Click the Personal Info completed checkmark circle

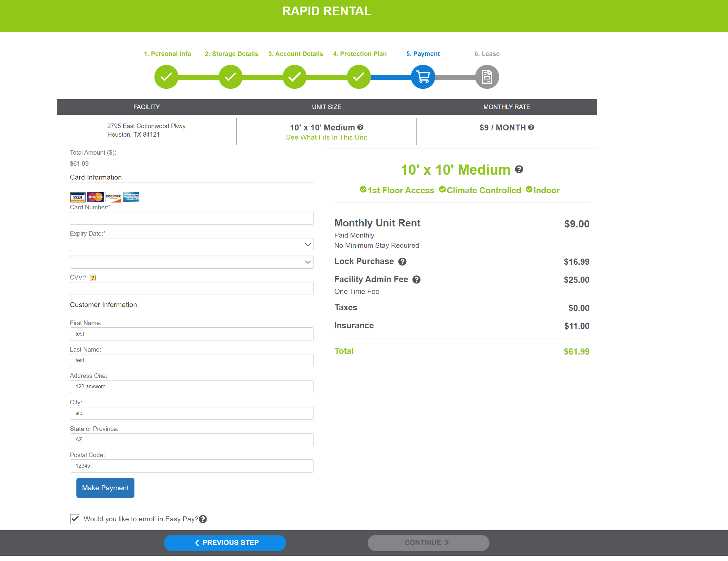(x=166, y=77)
